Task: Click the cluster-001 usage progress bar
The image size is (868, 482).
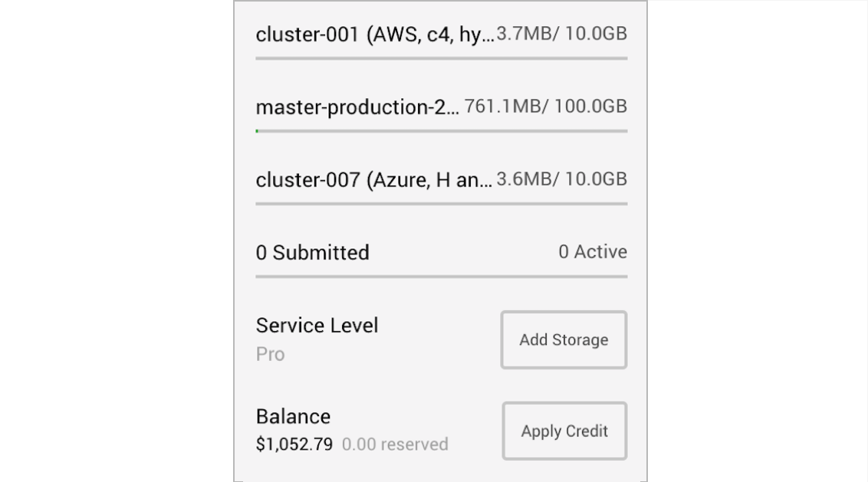Action: tap(441, 58)
